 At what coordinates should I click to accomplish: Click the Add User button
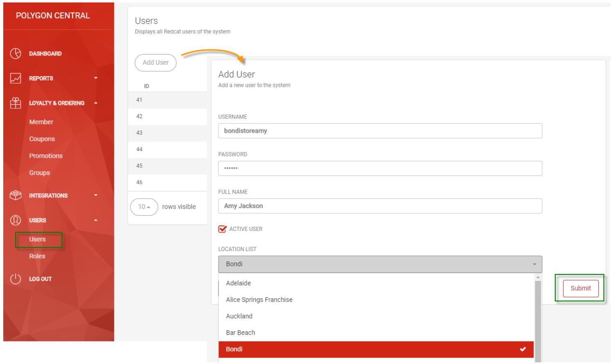point(155,63)
